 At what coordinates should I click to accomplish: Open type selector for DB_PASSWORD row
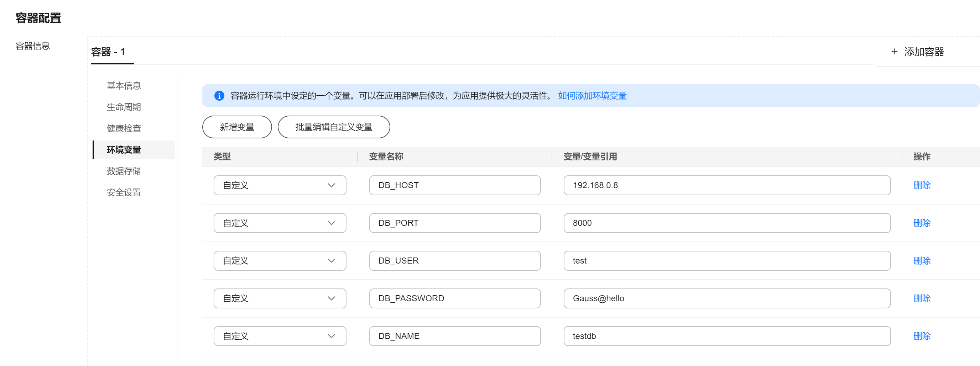click(280, 298)
